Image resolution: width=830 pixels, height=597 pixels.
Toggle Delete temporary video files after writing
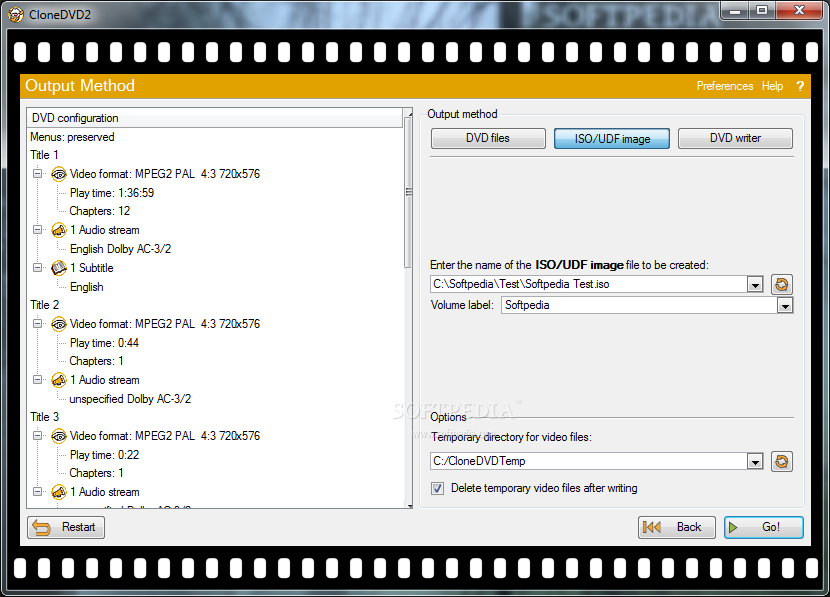click(x=437, y=488)
